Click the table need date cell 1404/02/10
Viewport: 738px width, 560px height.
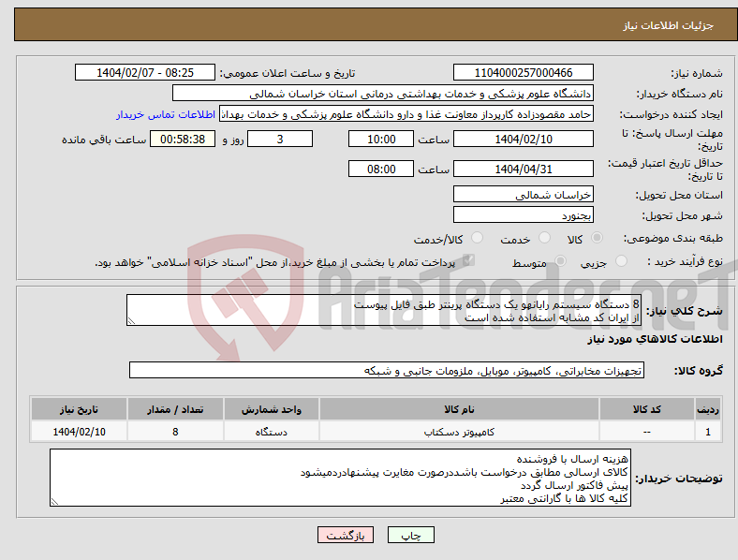pos(79,432)
